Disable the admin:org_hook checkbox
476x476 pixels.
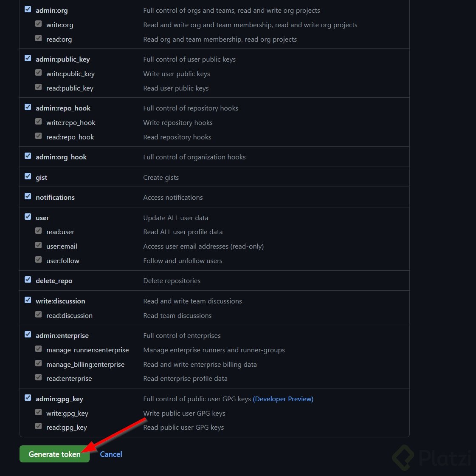pos(28,156)
